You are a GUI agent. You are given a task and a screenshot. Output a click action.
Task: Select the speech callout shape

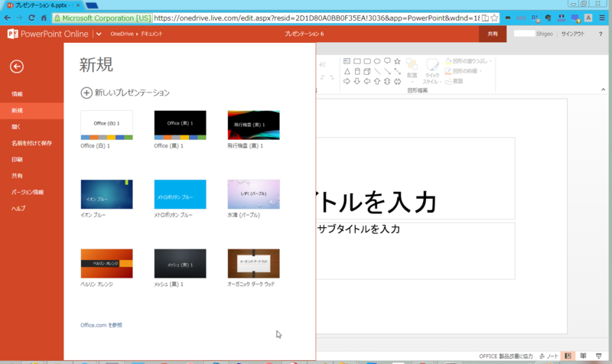pos(387,61)
